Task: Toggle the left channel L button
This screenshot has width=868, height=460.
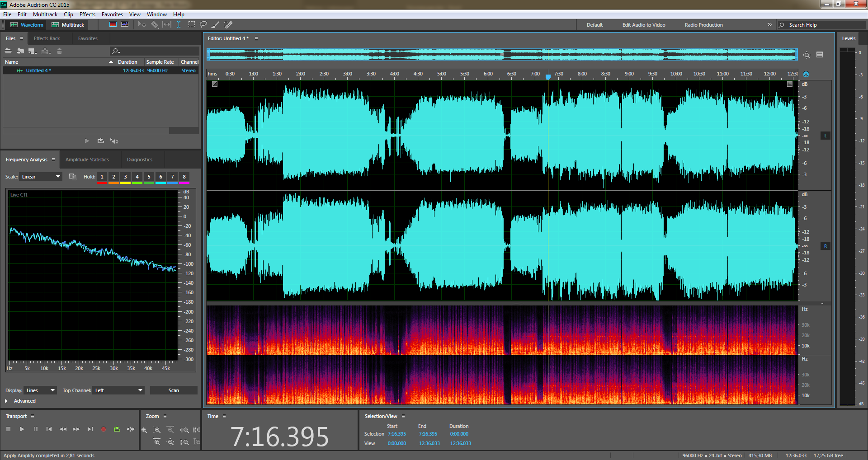Action: pyautogui.click(x=826, y=136)
